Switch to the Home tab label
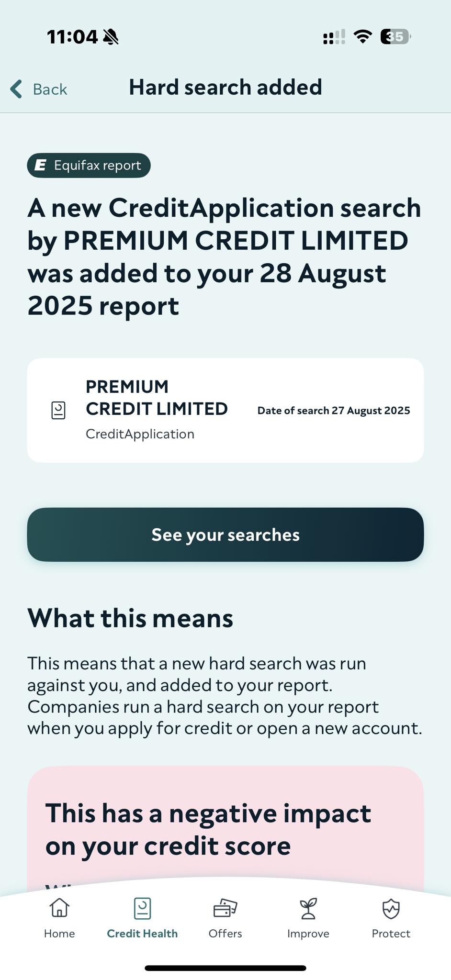Screen dimensions: 451x980 [x=59, y=934]
